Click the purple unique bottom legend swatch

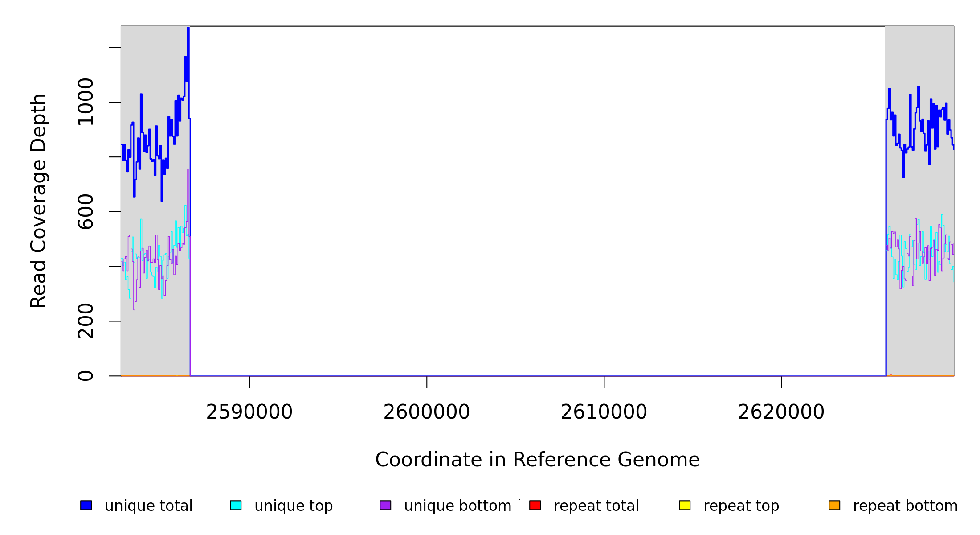[x=385, y=505]
